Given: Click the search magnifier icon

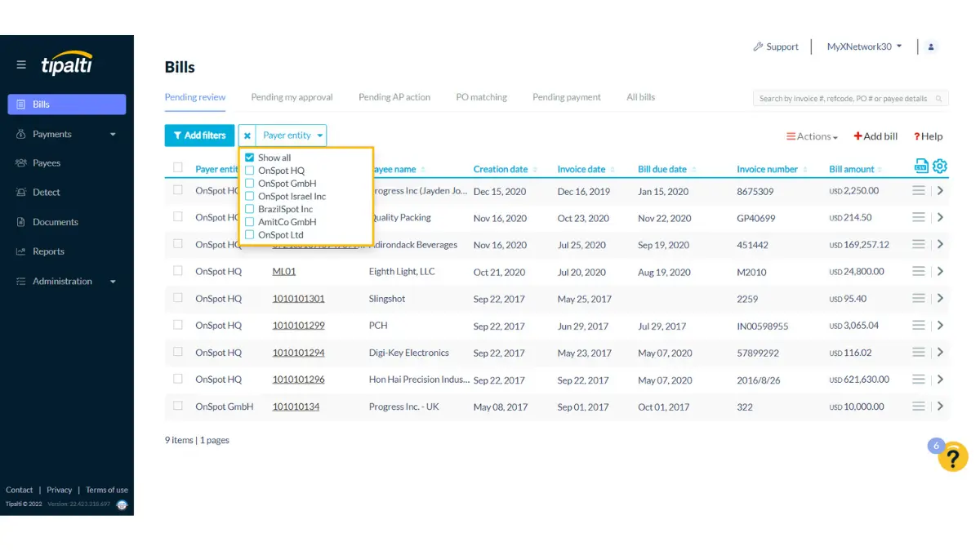Looking at the screenshot, I should [939, 99].
